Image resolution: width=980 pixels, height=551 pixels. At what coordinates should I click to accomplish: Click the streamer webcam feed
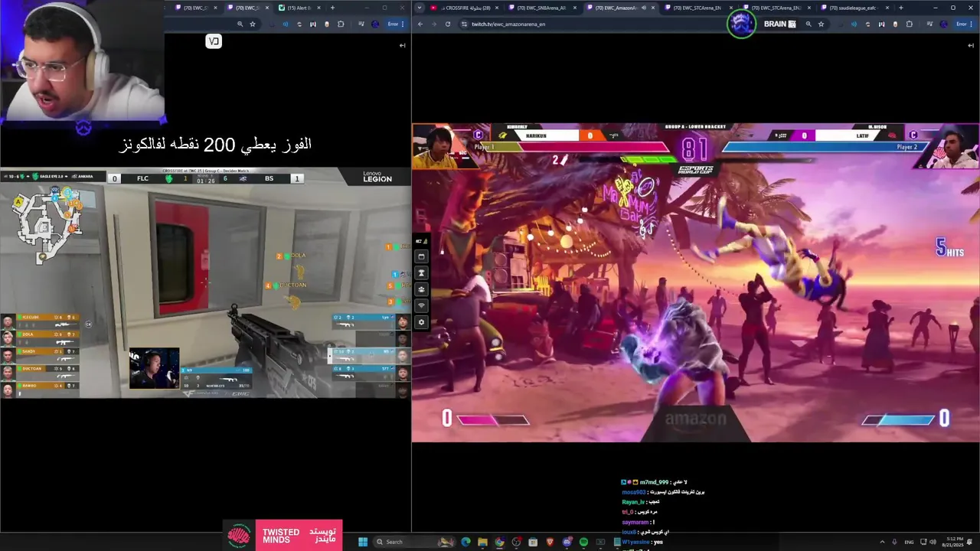[82, 61]
